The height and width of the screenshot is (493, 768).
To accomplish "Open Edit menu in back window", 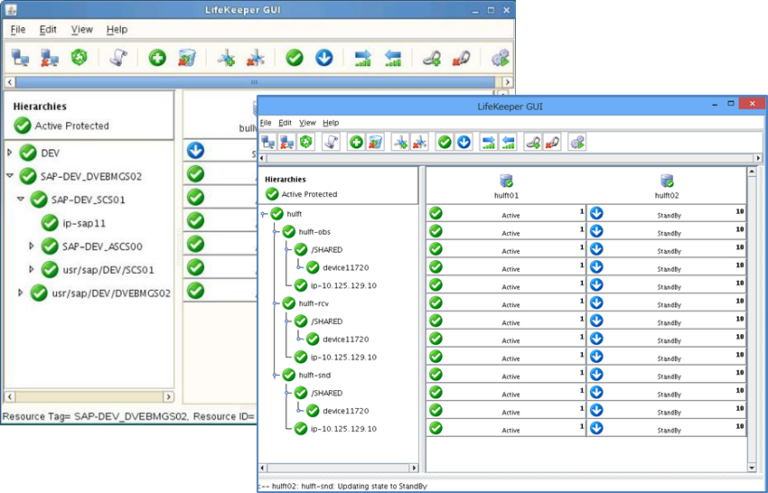I will tap(48, 29).
